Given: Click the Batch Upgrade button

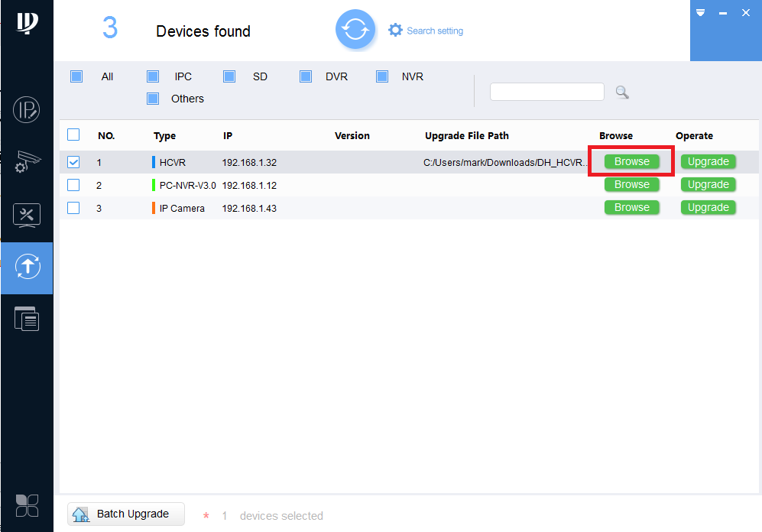Looking at the screenshot, I should [x=126, y=514].
